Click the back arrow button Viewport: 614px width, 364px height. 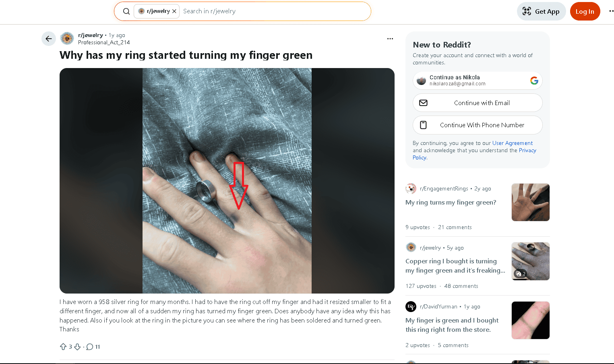click(49, 39)
